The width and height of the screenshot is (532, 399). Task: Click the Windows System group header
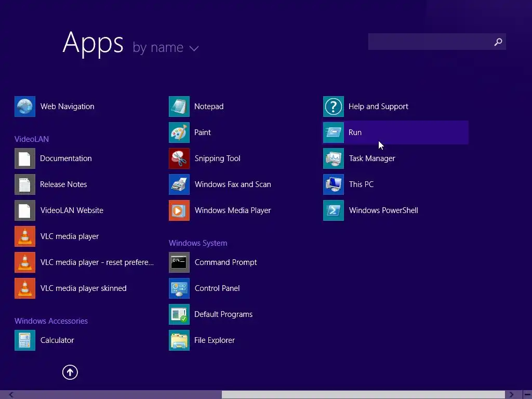(198, 243)
